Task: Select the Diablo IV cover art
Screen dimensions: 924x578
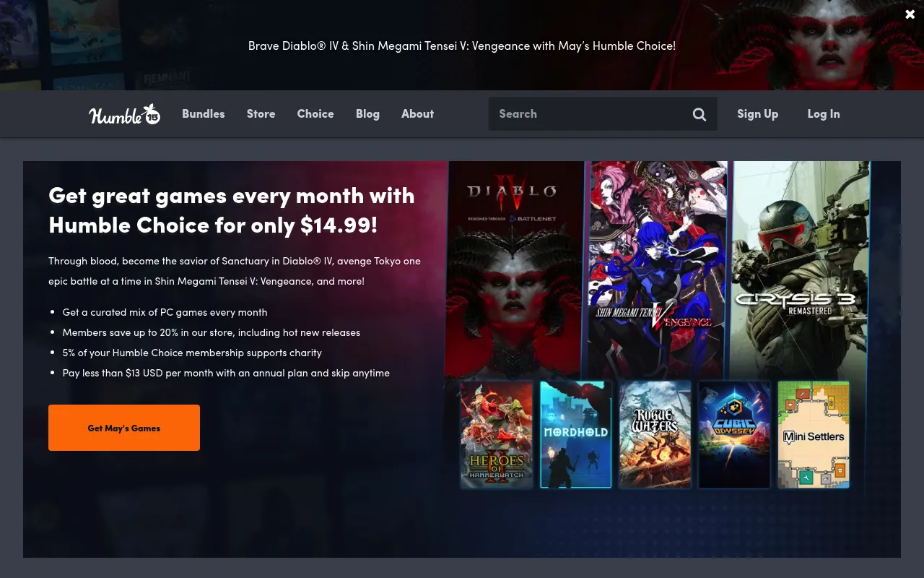Action: 515,269
